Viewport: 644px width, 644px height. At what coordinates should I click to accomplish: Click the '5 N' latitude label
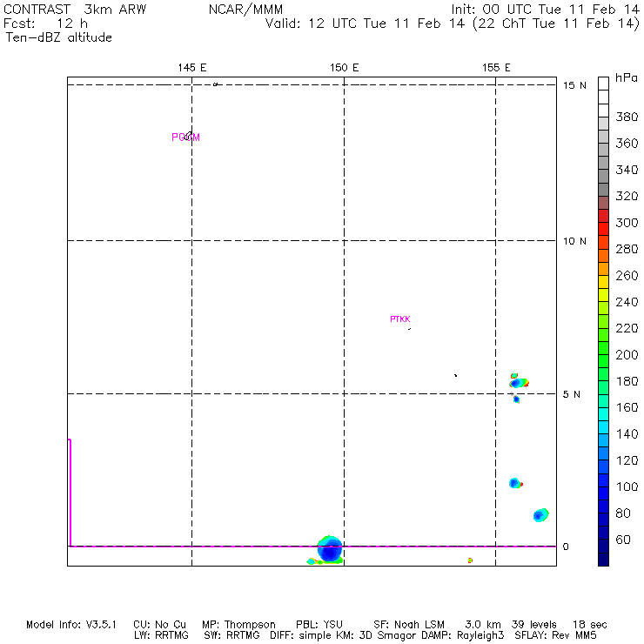click(571, 394)
